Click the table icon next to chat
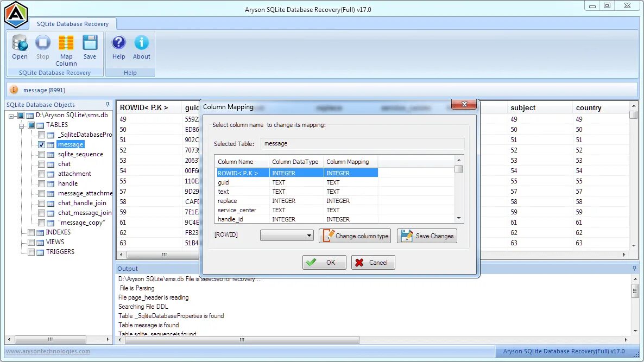This screenshot has height=362, width=644. 50,164
